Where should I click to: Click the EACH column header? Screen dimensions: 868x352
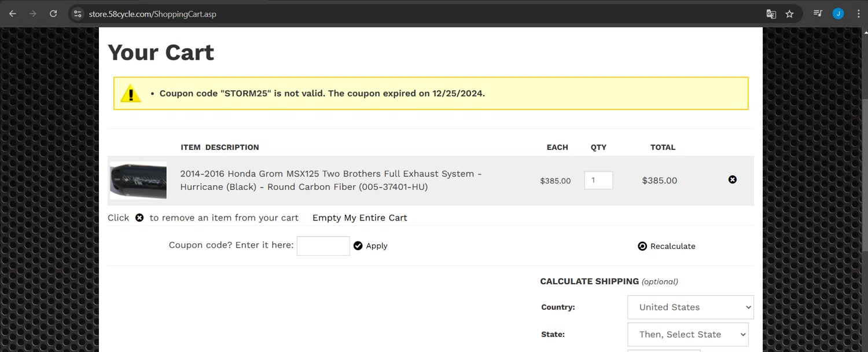coord(557,147)
